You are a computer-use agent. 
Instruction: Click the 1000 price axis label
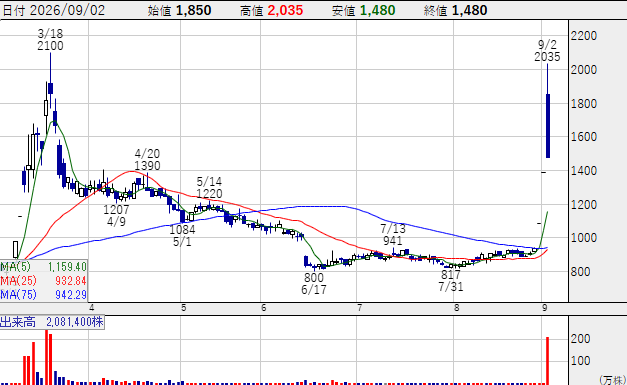tap(584, 237)
